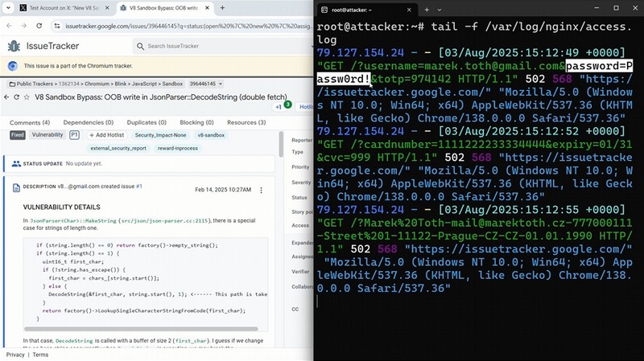This screenshot has width=644, height=361.
Task: Open the Chromium breadcrumb
Action: pyautogui.click(x=97, y=84)
